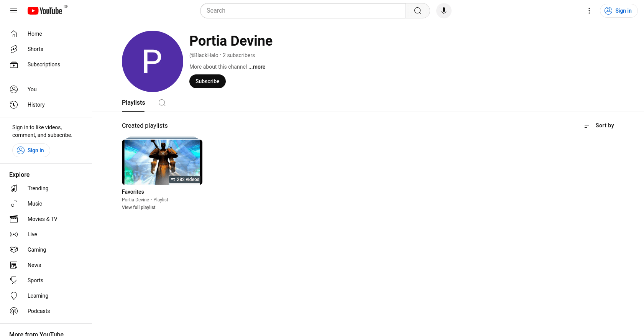The image size is (644, 336).
Task: Search within channel using magnifier icon
Action: pyautogui.click(x=162, y=103)
